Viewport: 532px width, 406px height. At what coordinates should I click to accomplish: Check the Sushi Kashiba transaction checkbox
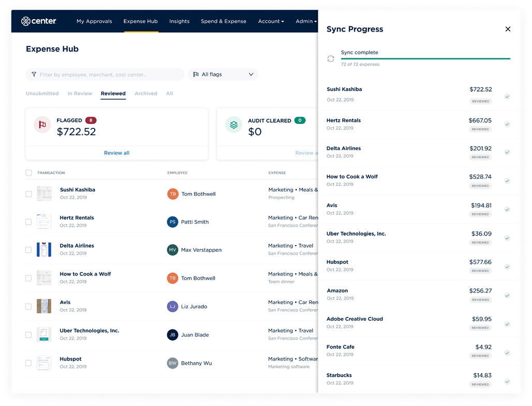[29, 194]
